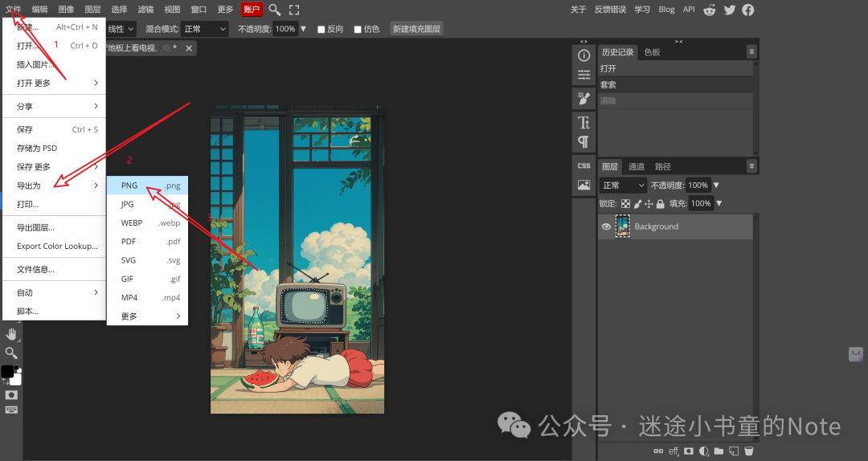Screen dimensions: 868x461
Task: Expand the 自动 submenu
Action: tap(55, 292)
